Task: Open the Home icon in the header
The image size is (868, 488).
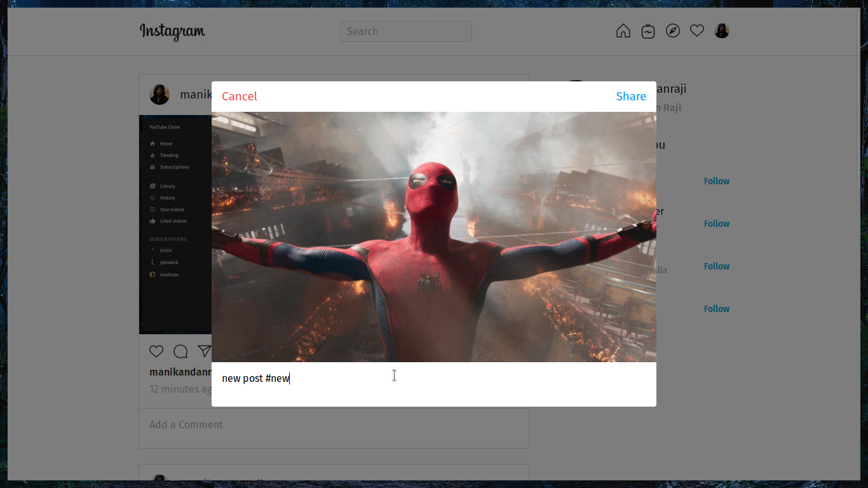Action: tap(623, 31)
